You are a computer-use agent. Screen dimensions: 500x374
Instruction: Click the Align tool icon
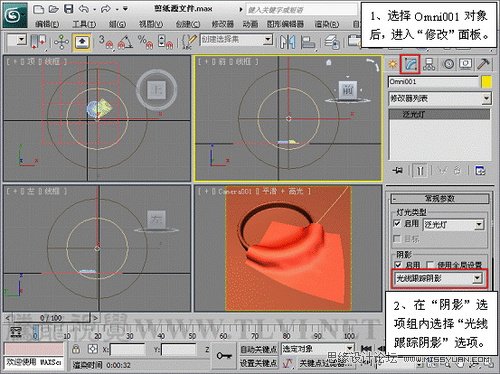[x=308, y=42]
